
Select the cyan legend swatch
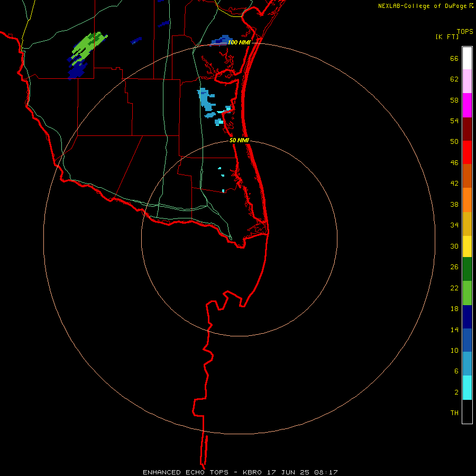467,387
